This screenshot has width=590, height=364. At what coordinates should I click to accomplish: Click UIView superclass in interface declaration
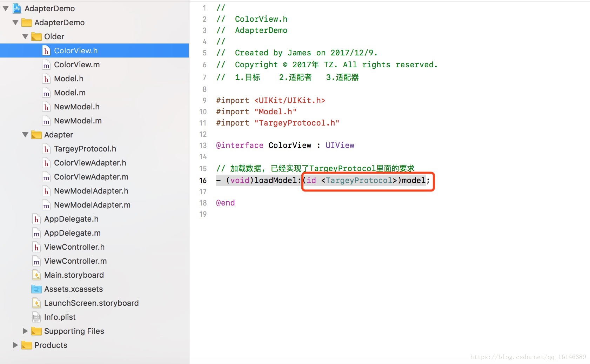point(340,146)
